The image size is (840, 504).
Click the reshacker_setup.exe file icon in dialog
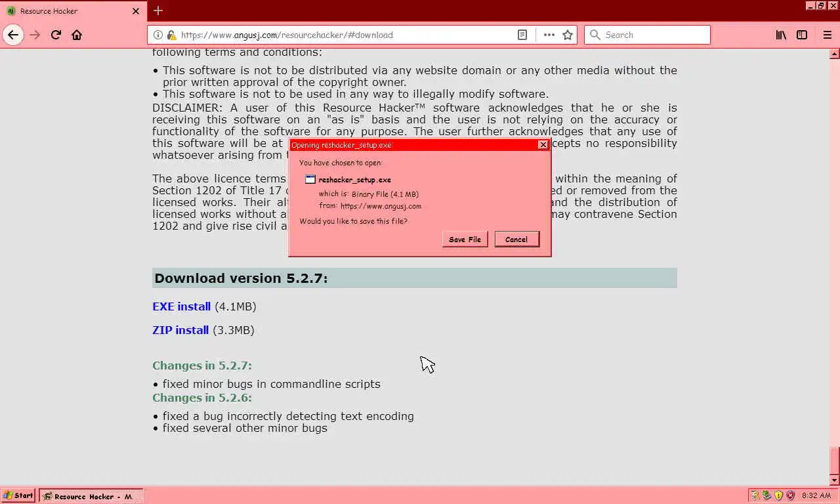point(310,179)
